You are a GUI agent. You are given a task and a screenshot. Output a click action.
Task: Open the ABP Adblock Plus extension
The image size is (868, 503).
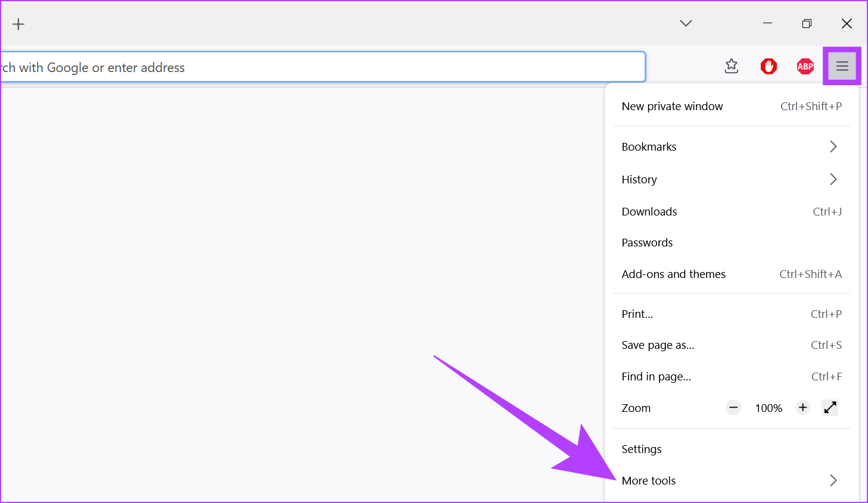click(805, 66)
